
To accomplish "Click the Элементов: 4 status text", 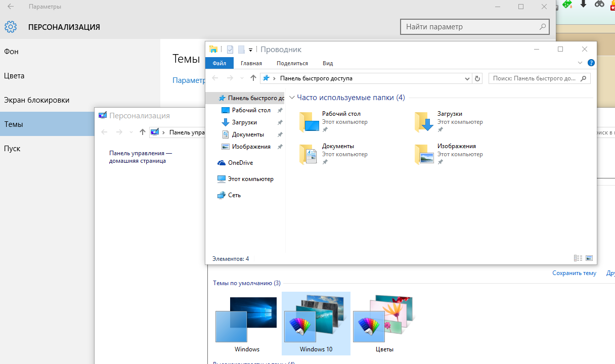I will [231, 259].
